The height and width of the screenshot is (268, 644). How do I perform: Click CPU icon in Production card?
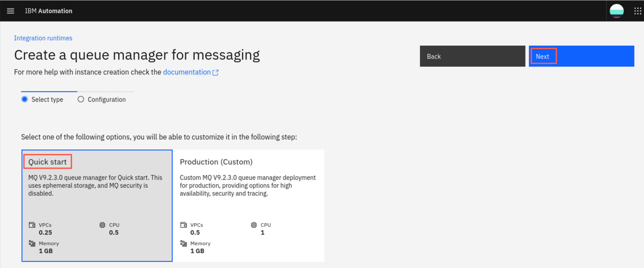click(254, 225)
